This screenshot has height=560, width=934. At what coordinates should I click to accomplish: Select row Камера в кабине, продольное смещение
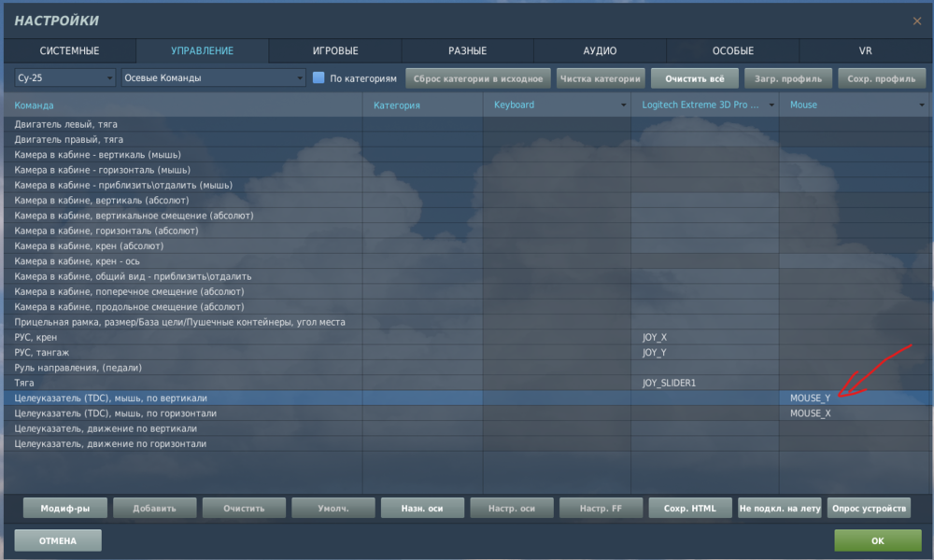pos(468,307)
